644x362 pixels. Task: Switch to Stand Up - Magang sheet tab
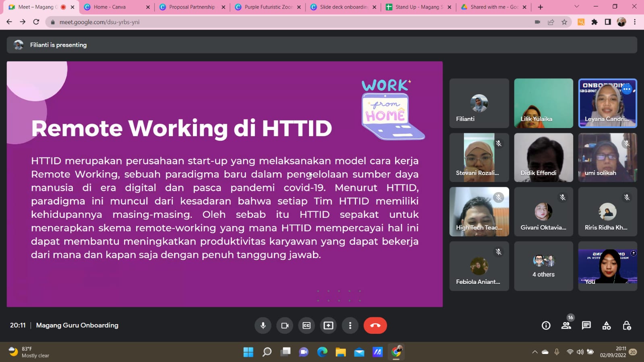pyautogui.click(x=418, y=7)
